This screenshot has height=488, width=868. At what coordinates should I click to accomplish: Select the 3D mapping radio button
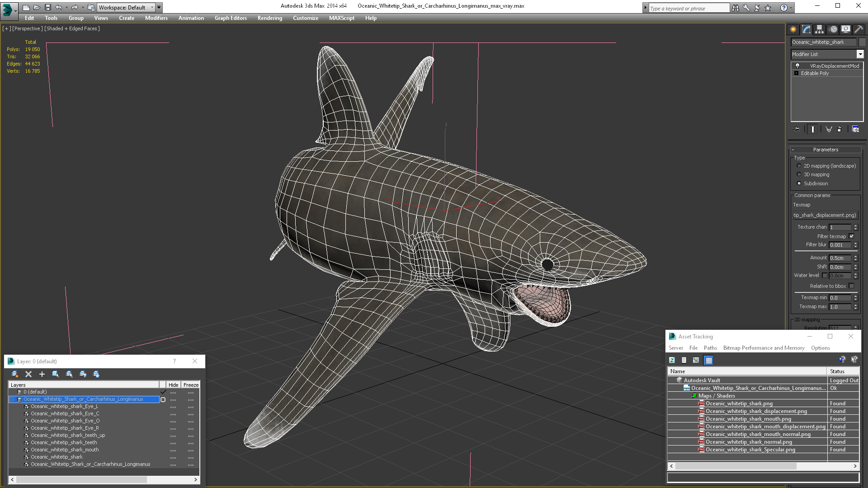799,174
